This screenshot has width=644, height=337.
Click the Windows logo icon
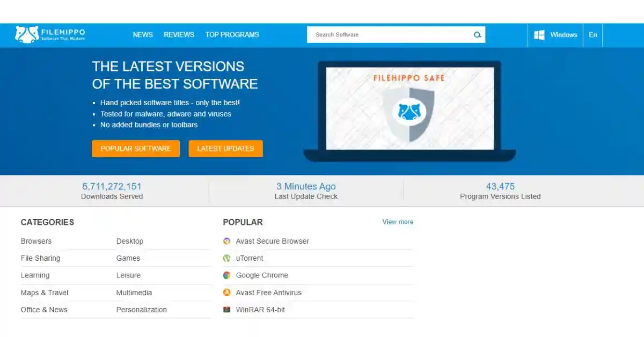coord(539,35)
